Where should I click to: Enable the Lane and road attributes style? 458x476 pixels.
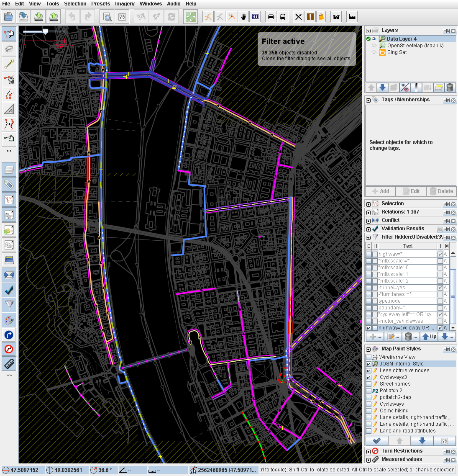368,430
